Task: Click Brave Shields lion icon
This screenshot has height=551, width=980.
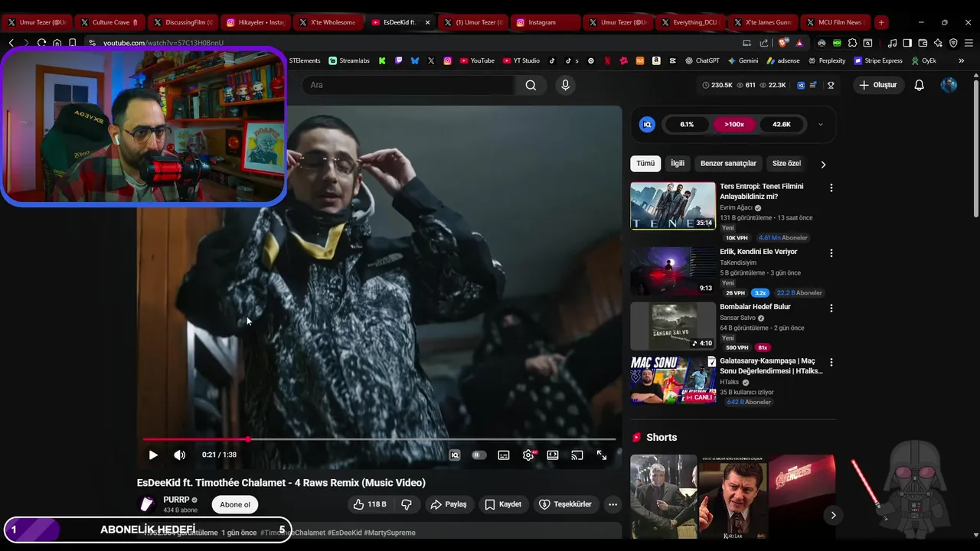Action: pyautogui.click(x=782, y=43)
